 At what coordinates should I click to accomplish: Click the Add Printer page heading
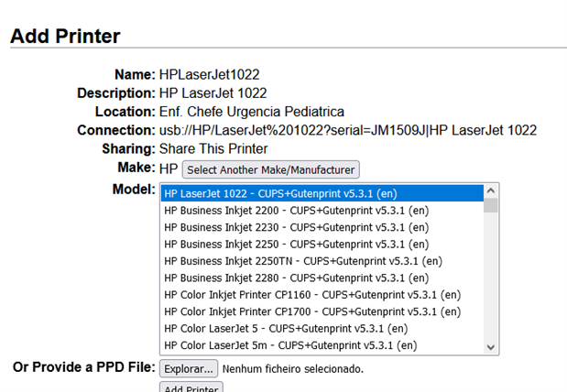[65, 37]
